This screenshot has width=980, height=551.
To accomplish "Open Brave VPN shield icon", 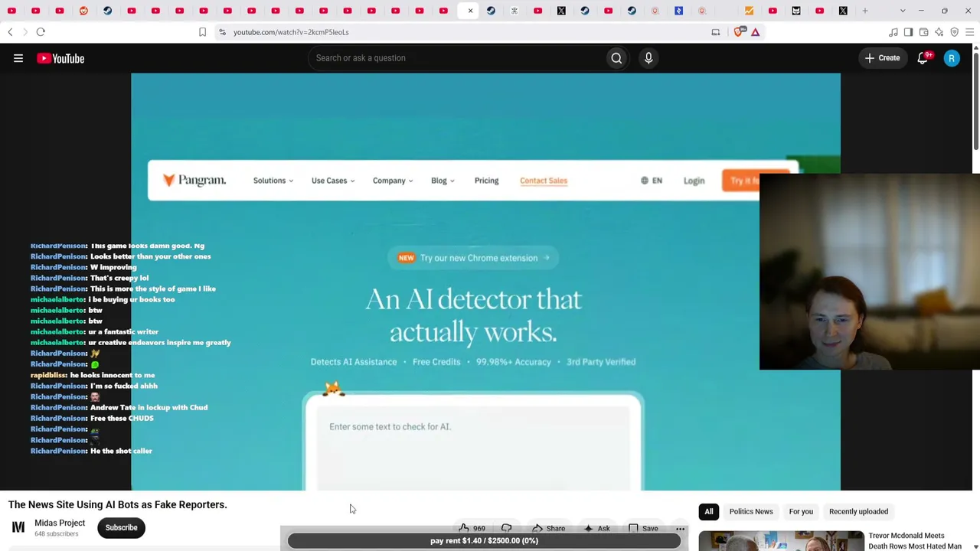I will [955, 32].
